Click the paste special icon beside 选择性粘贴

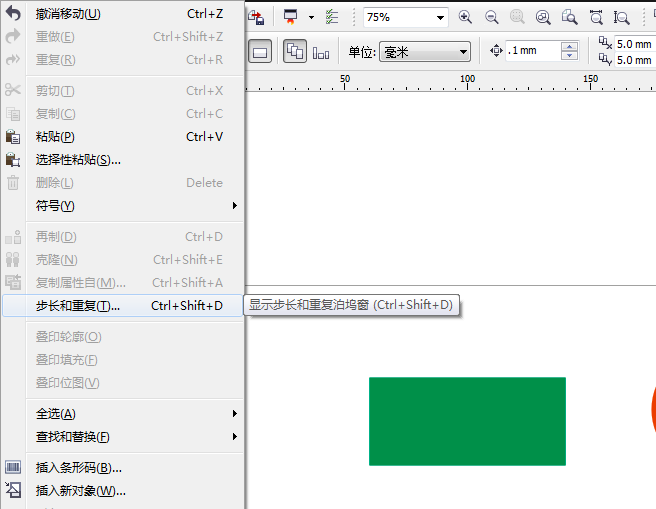[13, 160]
